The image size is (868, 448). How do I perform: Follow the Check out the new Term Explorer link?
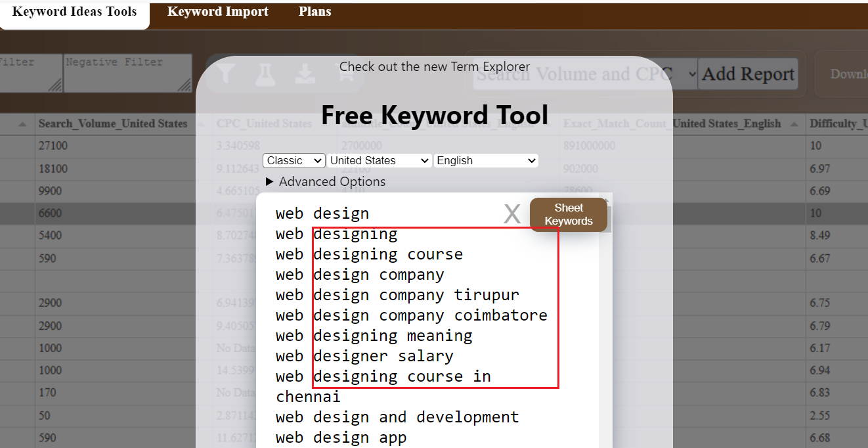pyautogui.click(x=434, y=66)
